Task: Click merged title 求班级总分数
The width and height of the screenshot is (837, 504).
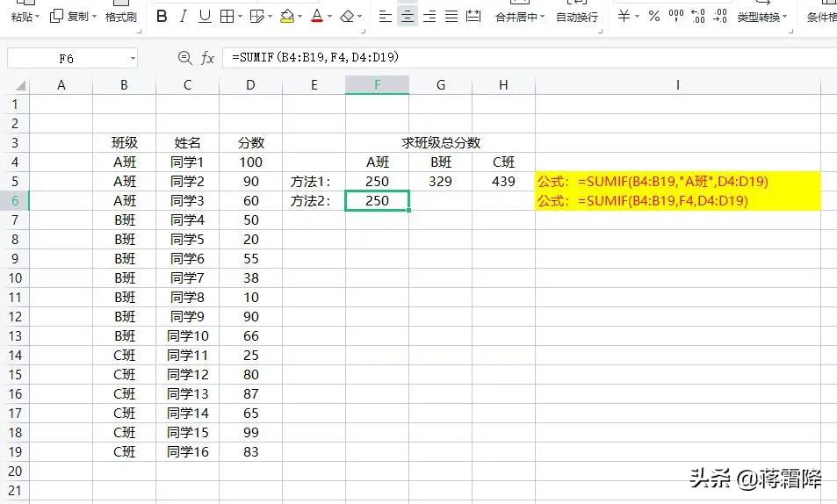Action: click(440, 142)
